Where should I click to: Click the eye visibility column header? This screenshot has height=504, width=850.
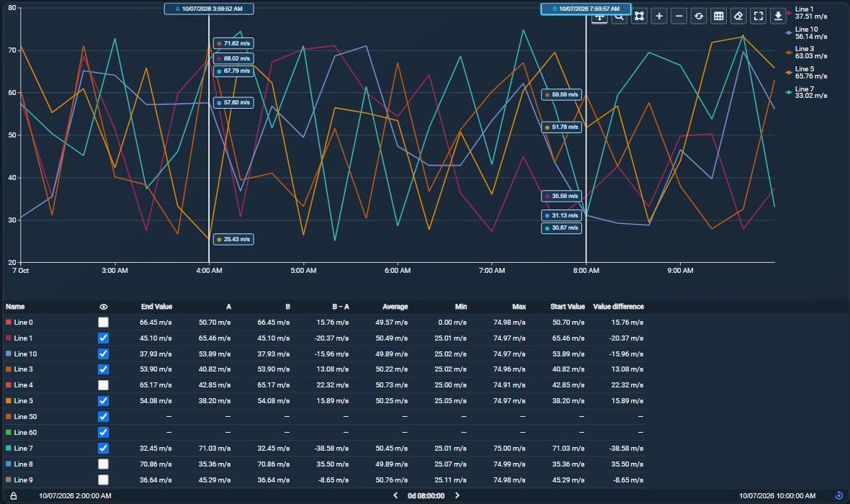coord(104,307)
